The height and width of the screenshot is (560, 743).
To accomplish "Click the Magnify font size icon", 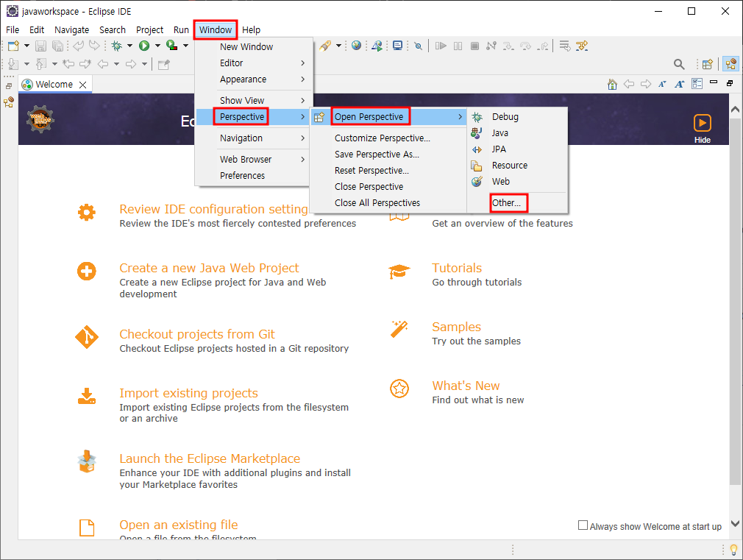I will coord(680,85).
